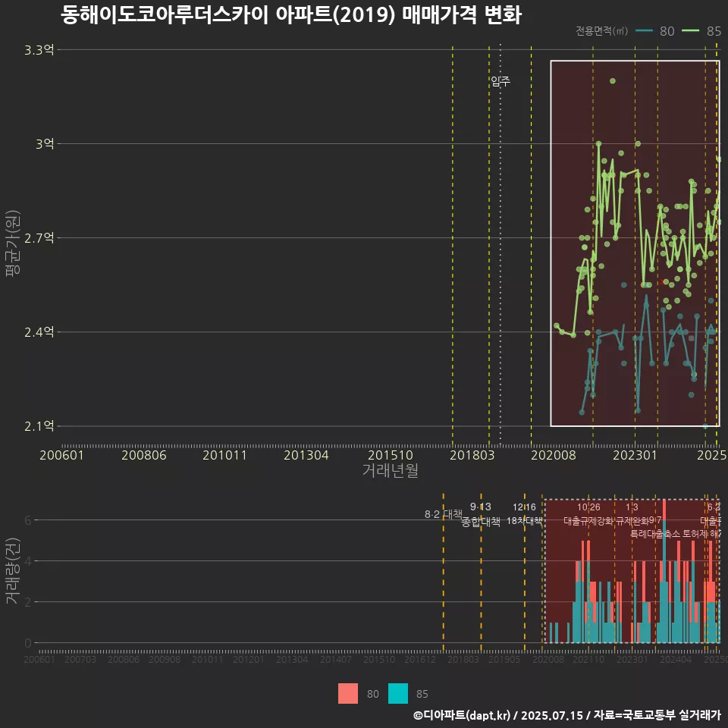Click the 3억 y-axis label
728x728 pixels.
[x=45, y=144]
